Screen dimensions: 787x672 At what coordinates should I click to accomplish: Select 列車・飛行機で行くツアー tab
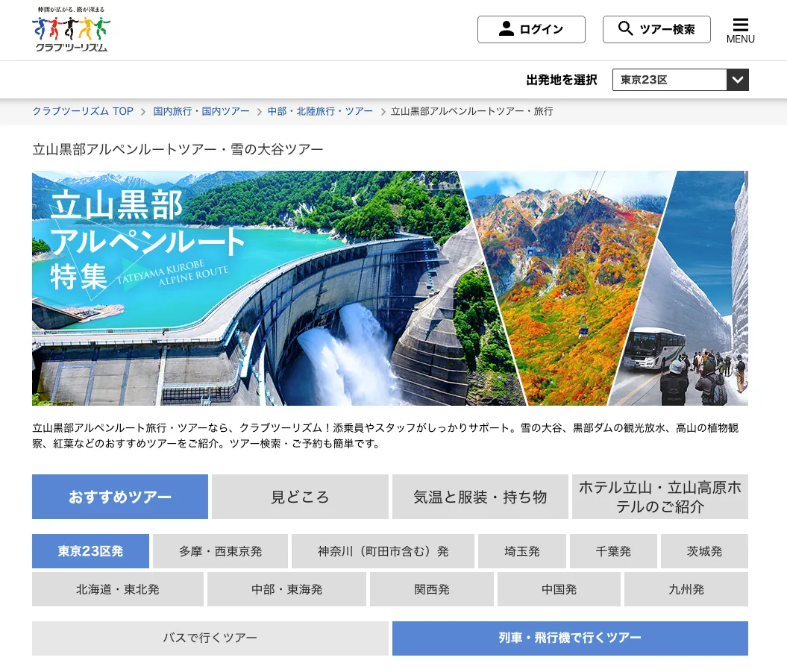[x=570, y=638]
